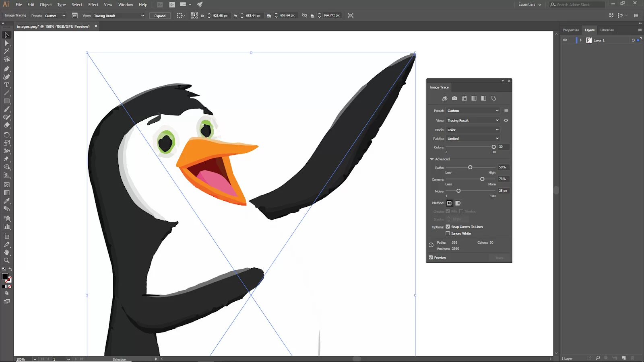Image resolution: width=644 pixels, height=362 pixels.
Task: Select the Selection tool arrow
Action: pos(6,35)
